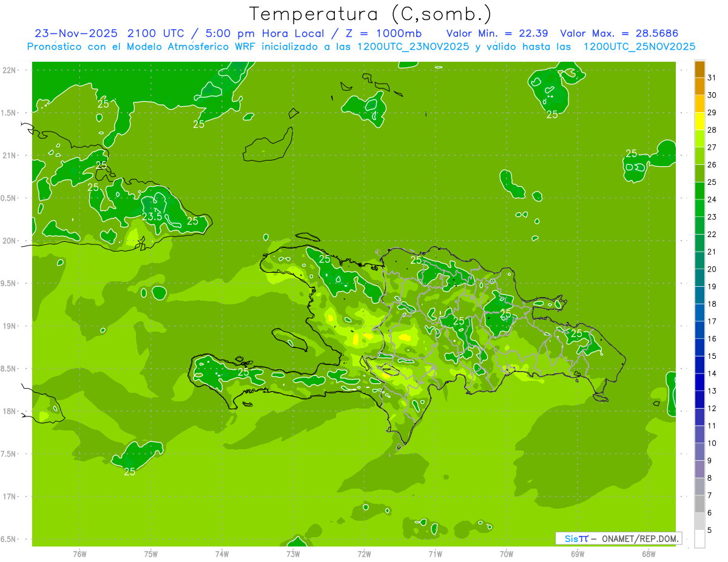728x562 pixels.
Task: Pick the dark orange swatch above 31
Action: pos(699,69)
